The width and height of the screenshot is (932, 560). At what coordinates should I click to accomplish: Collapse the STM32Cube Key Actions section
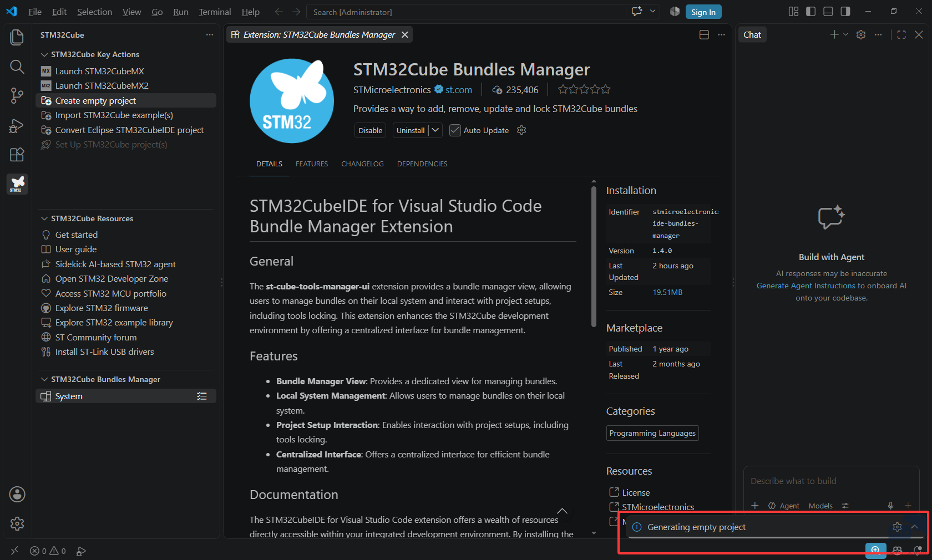pos(44,54)
